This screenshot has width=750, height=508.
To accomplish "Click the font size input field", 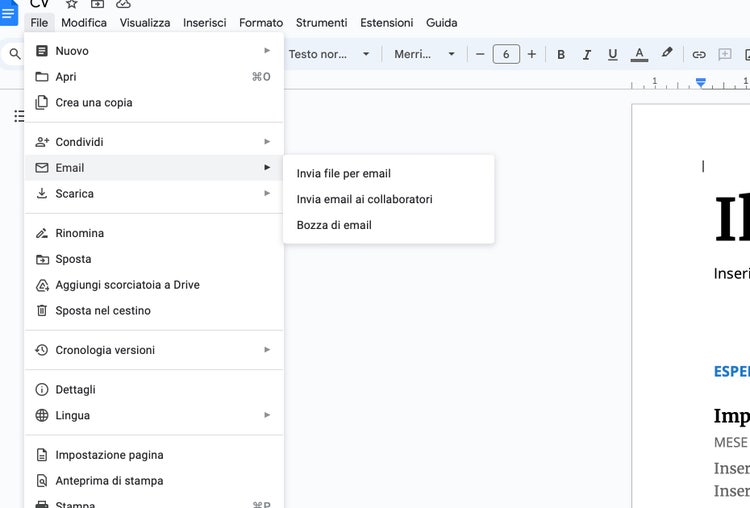I will 506,54.
